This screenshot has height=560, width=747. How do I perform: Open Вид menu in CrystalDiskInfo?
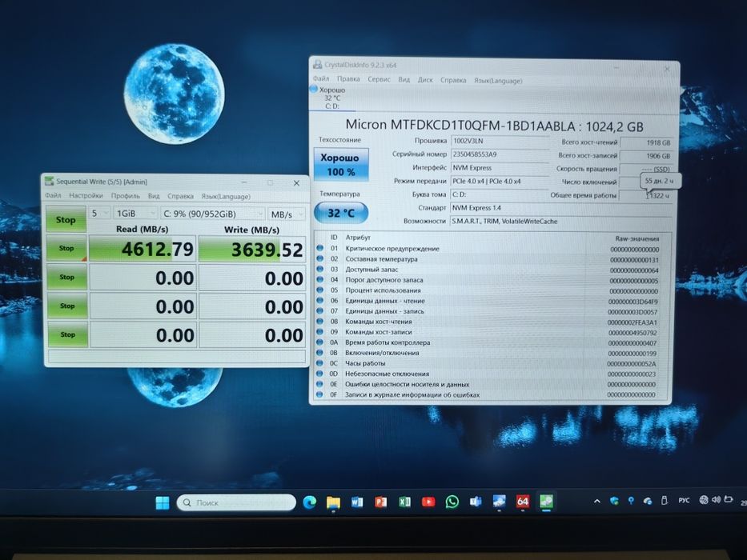tap(404, 79)
